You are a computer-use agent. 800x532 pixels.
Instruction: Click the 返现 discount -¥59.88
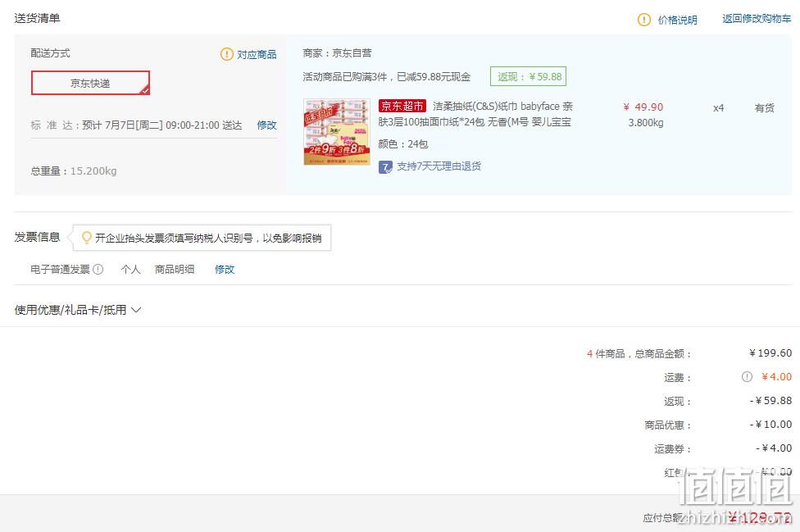771,401
